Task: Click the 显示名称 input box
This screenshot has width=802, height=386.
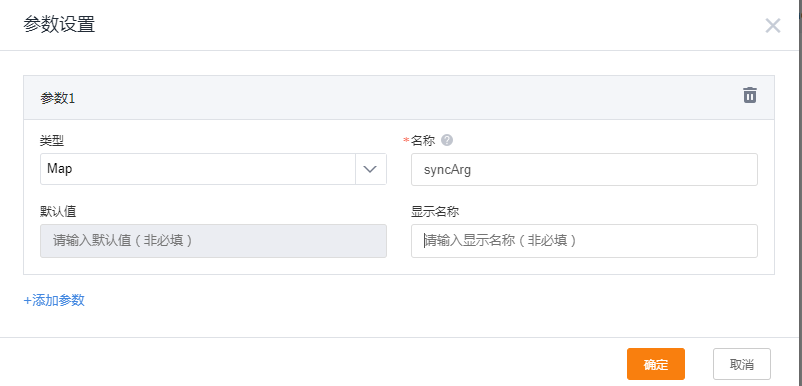Action: [x=584, y=241]
